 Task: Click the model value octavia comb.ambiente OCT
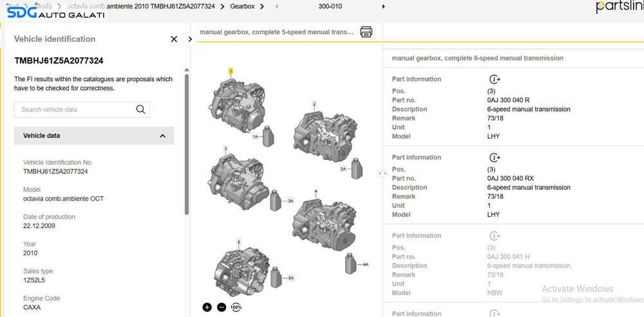(x=64, y=199)
